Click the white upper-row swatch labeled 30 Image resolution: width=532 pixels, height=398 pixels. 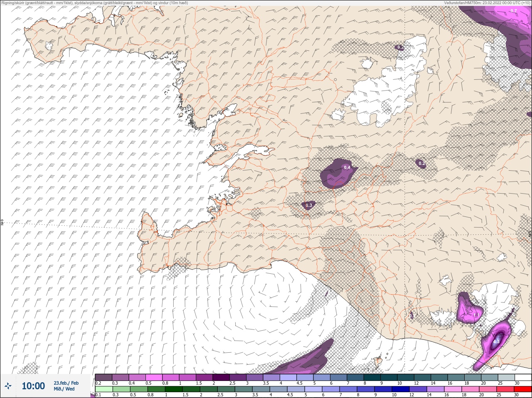(x=523, y=377)
